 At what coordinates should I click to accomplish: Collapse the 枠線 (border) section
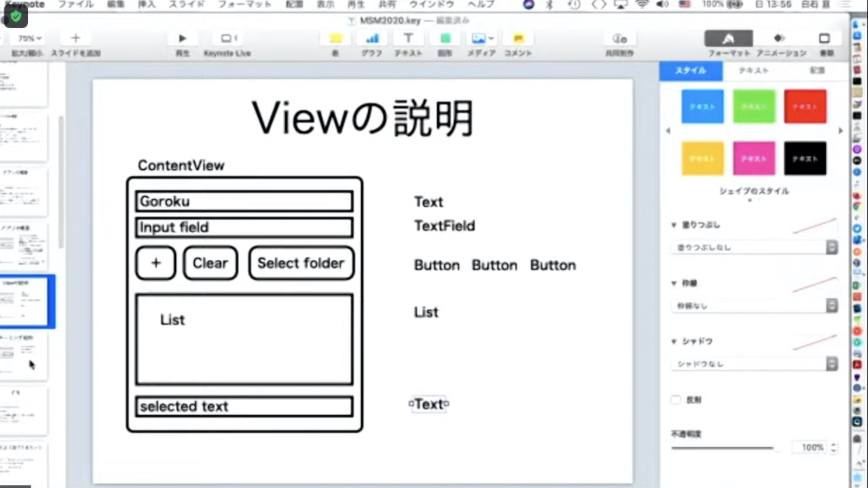coord(674,283)
